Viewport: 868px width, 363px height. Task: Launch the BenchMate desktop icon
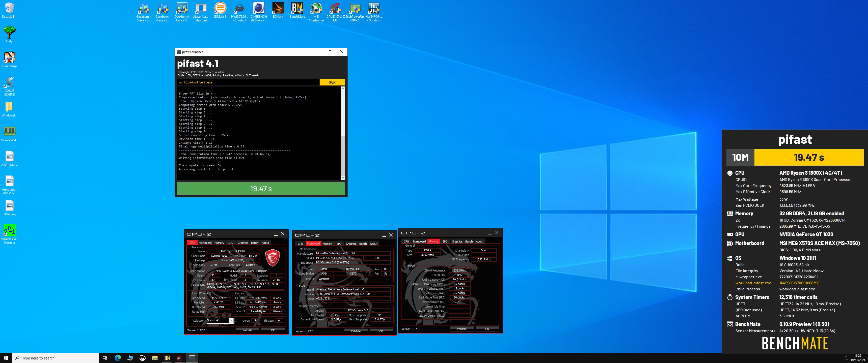pos(297,10)
